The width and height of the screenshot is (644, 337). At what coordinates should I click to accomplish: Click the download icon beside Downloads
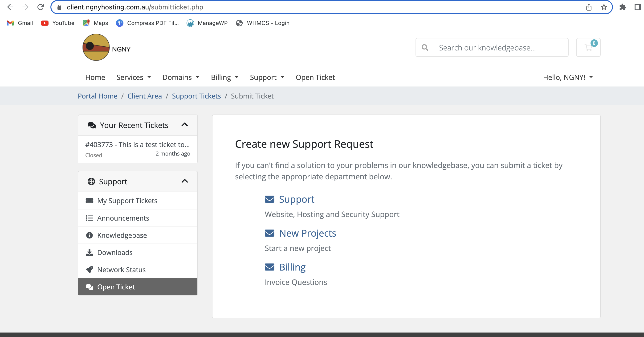(x=90, y=252)
